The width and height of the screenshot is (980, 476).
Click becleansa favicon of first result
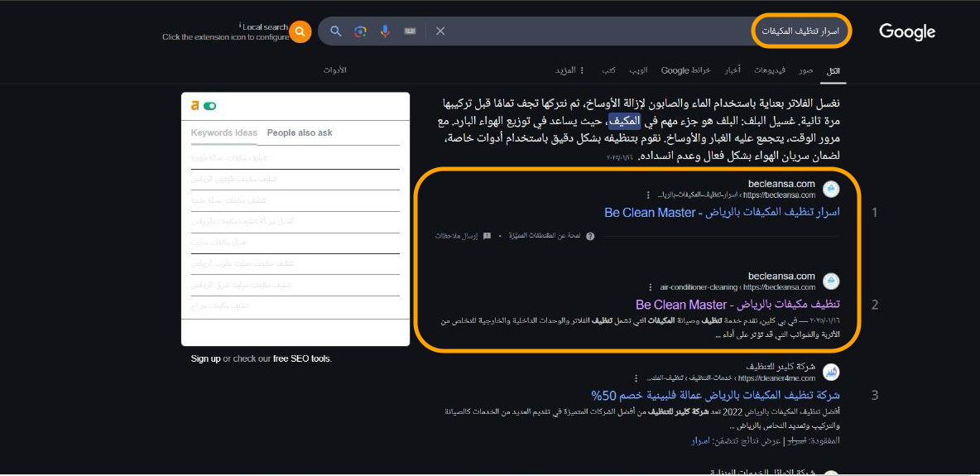(831, 189)
